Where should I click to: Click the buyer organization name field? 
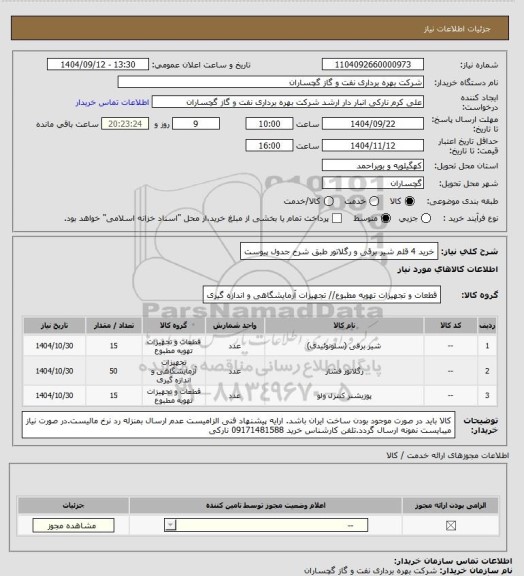point(270,82)
